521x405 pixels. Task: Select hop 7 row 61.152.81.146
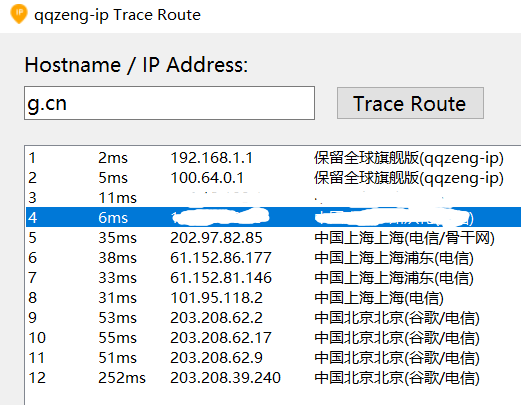pyautogui.click(x=273, y=278)
